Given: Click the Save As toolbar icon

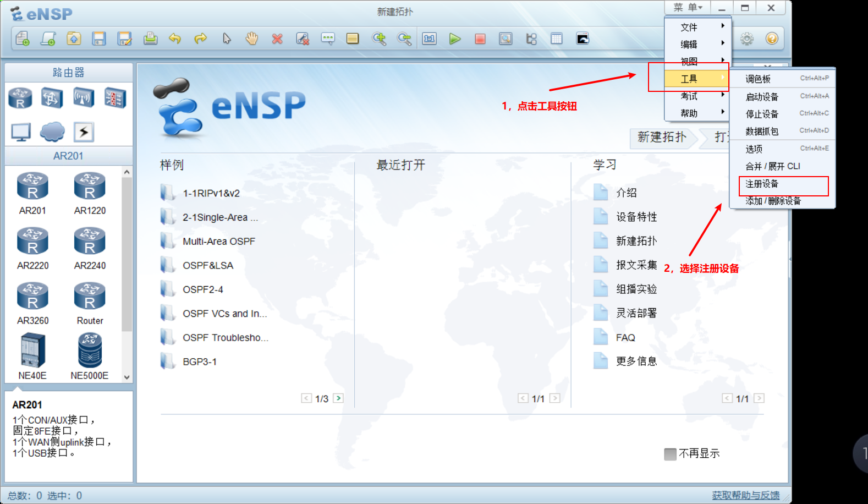Looking at the screenshot, I should point(125,39).
